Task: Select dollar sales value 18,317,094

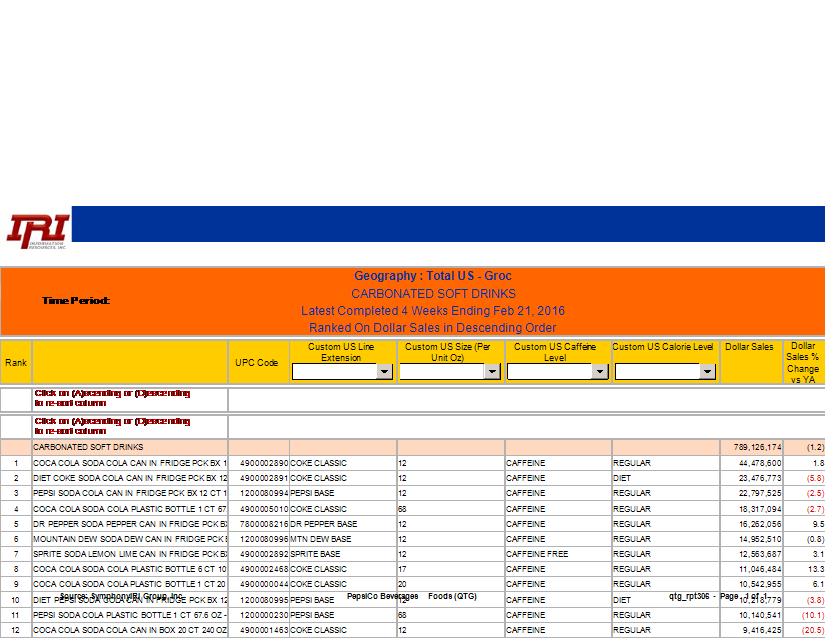Action: (x=760, y=509)
